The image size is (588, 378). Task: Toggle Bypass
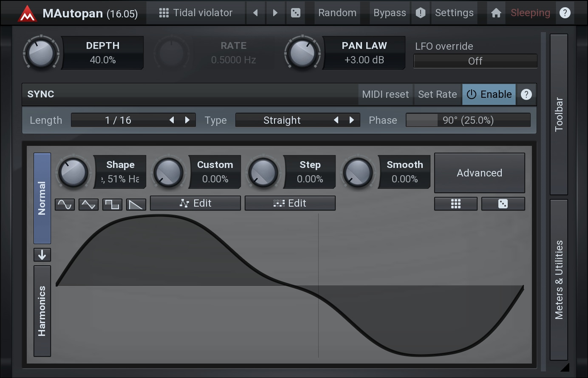click(390, 13)
